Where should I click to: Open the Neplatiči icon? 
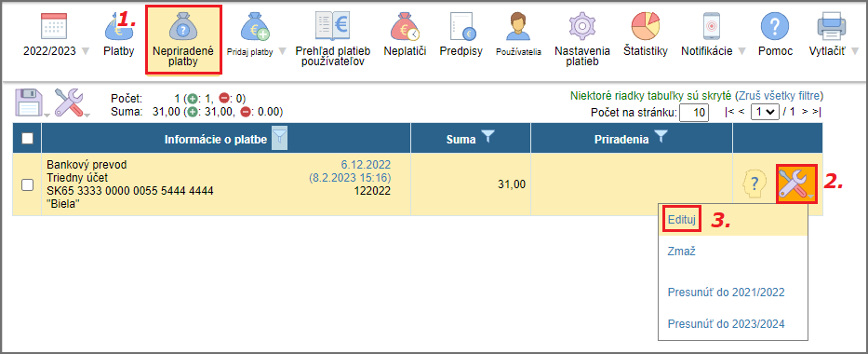[x=405, y=27]
